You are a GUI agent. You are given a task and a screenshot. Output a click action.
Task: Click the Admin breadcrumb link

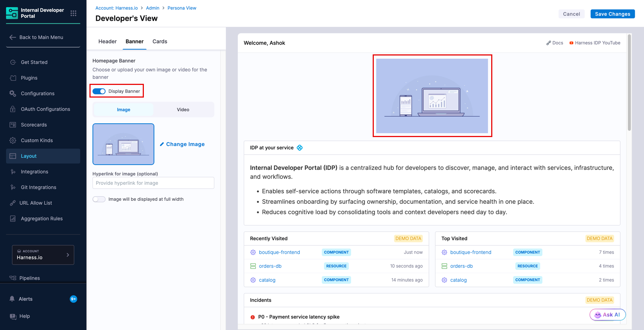pyautogui.click(x=152, y=8)
